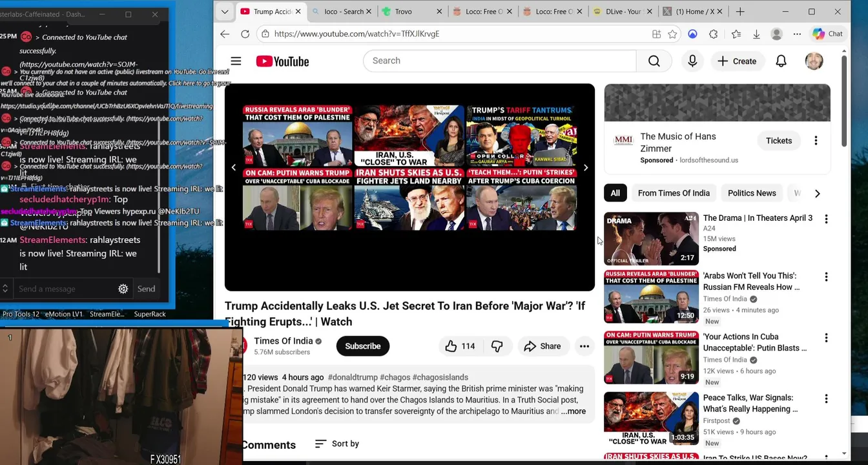The width and height of the screenshot is (868, 465).
Task: Expand video description with ...more
Action: coord(573,411)
